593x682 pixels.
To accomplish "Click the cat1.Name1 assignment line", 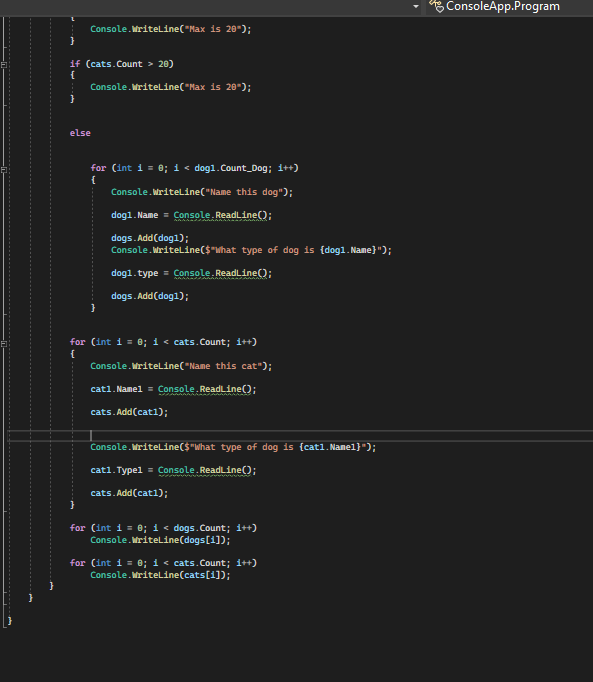I will (x=173, y=389).
